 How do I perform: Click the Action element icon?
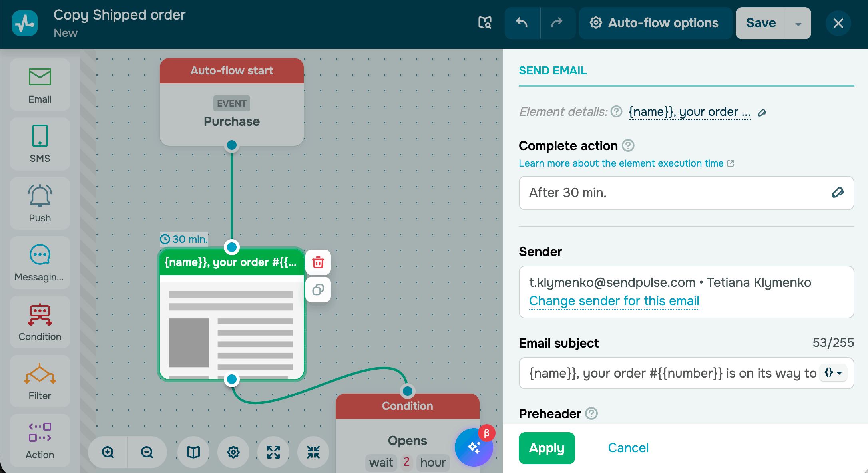point(40,440)
